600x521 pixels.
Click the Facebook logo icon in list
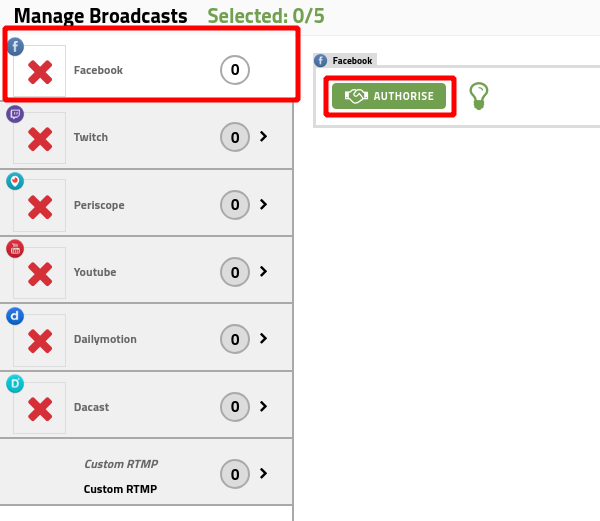15,47
